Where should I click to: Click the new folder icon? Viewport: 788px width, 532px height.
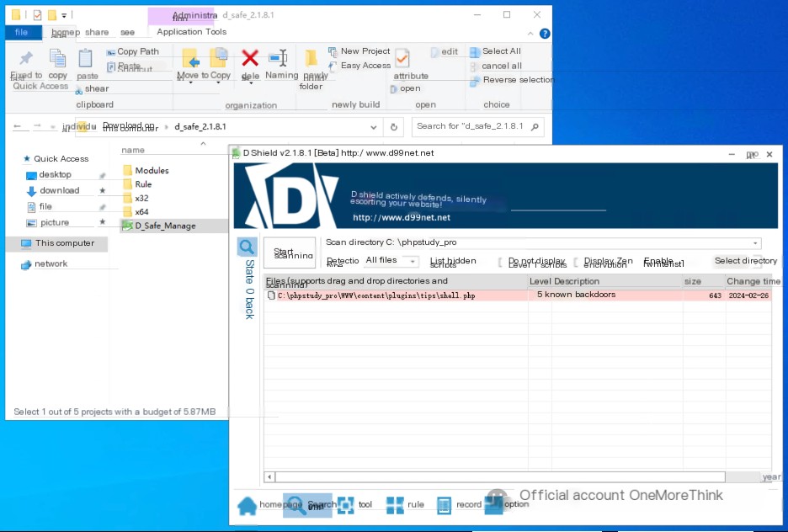coord(311,58)
